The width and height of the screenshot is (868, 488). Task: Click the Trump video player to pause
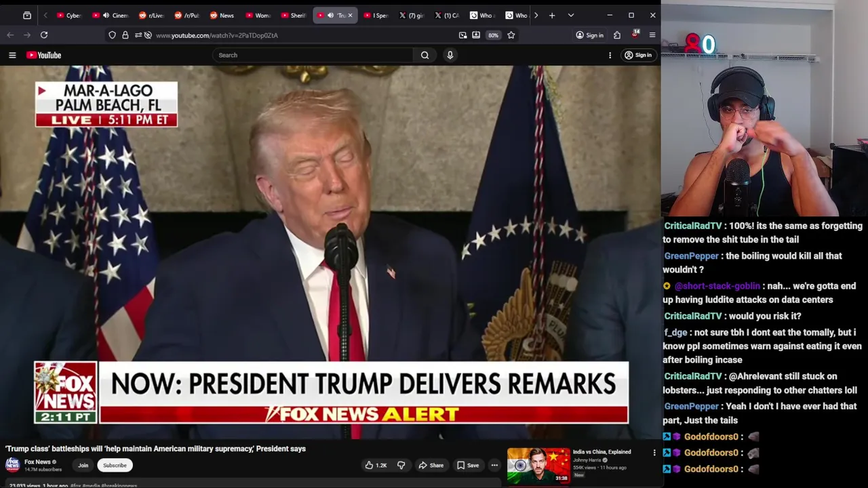point(330,252)
